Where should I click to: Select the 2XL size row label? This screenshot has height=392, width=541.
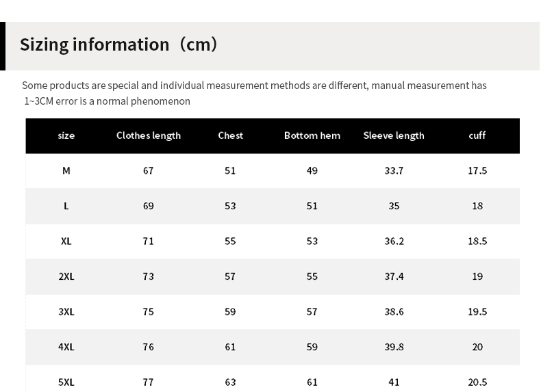click(x=66, y=276)
